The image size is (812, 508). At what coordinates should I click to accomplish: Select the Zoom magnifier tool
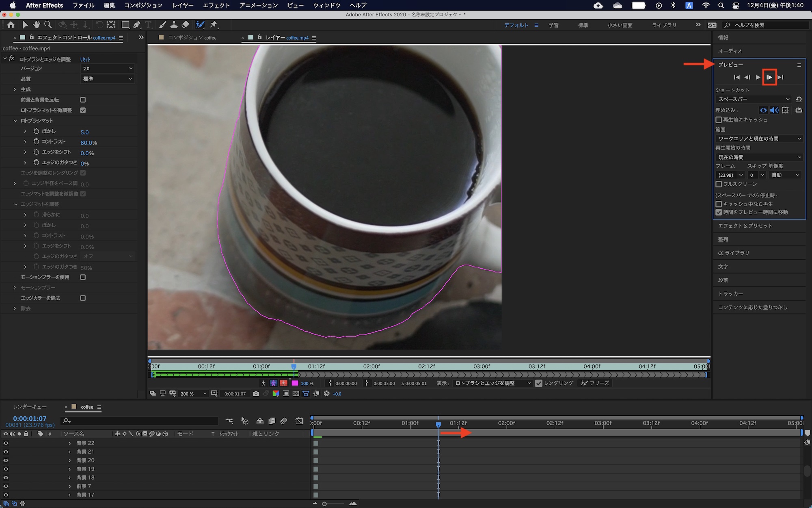coord(48,25)
